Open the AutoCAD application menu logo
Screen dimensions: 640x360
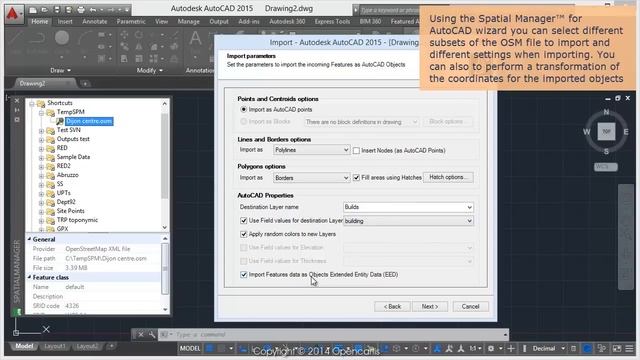(x=14, y=13)
